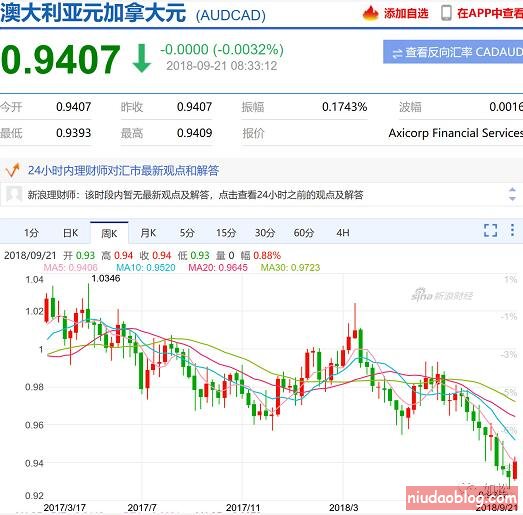Switch to the 1分 chart tab
Image resolution: width=523 pixels, height=515 pixels.
(x=31, y=232)
